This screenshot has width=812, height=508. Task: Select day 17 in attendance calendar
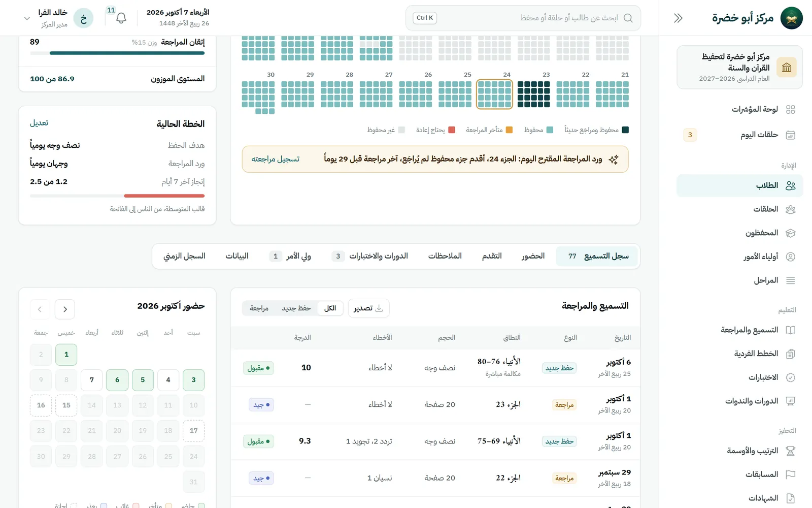[x=193, y=431]
